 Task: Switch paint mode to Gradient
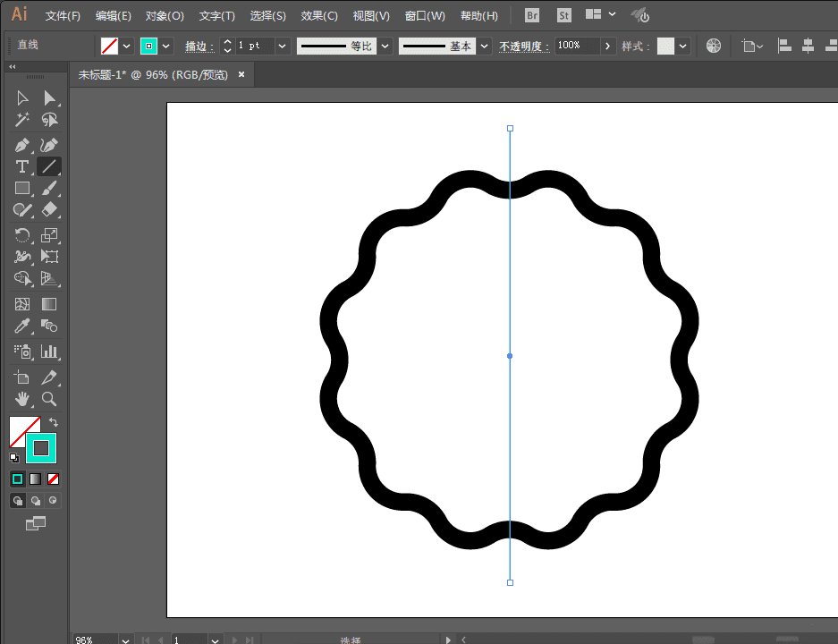36,479
